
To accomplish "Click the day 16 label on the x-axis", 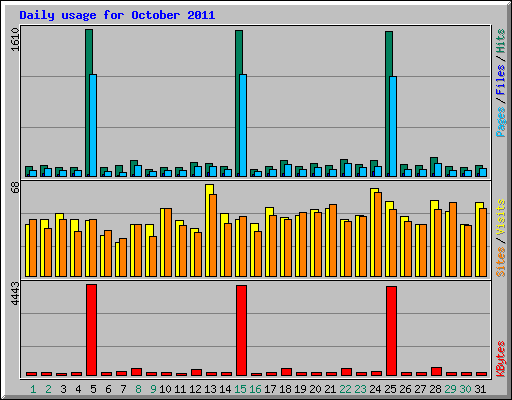I will click(x=255, y=389).
